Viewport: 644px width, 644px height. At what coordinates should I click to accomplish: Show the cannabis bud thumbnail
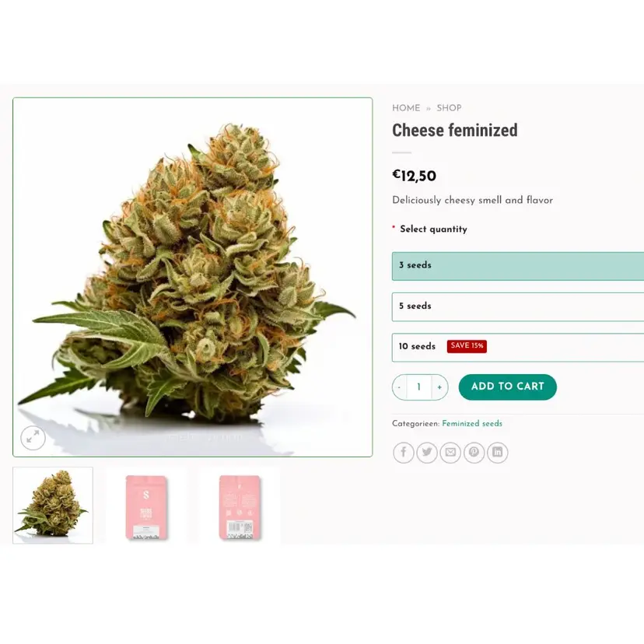point(53,506)
